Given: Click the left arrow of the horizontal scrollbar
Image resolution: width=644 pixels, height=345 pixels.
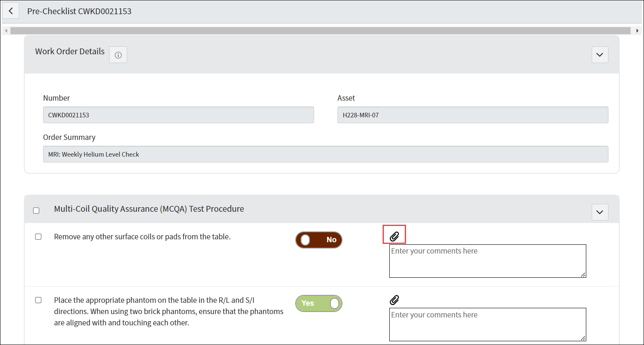Looking at the screenshot, I should (x=6, y=30).
